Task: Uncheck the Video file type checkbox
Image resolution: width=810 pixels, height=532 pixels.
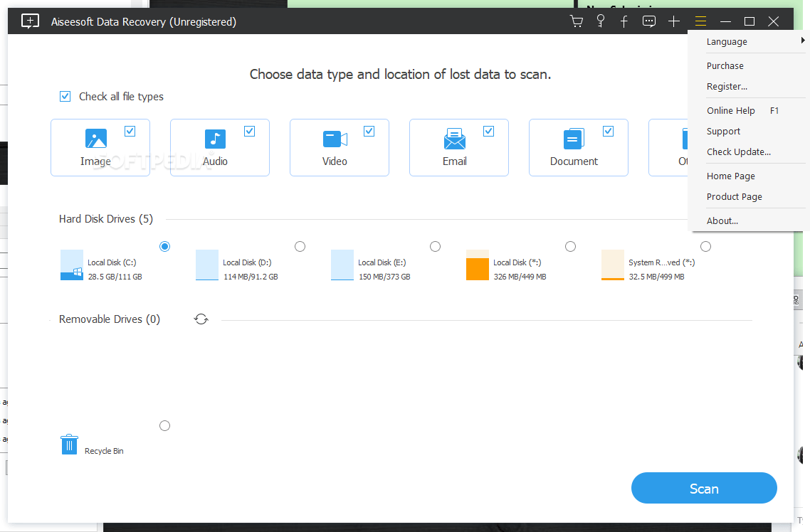Action: (x=369, y=131)
